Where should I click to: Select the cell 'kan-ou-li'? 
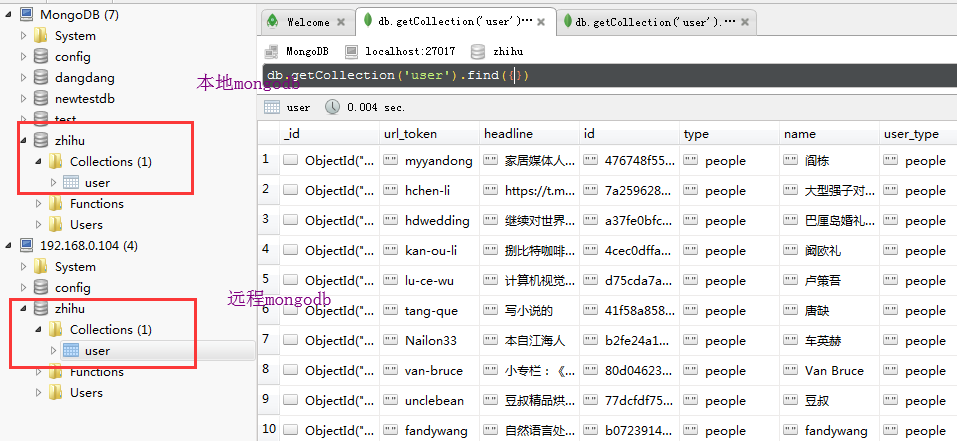pos(429,250)
